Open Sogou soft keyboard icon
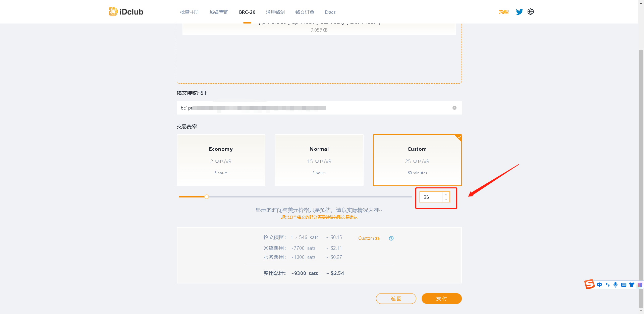Screen dimensions: 644x314 coord(624,285)
